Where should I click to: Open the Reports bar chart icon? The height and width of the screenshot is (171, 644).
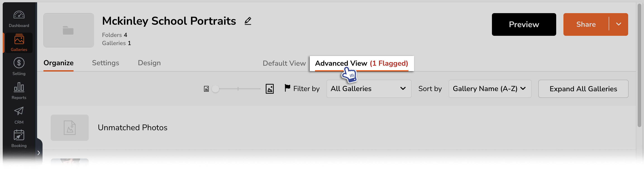[19, 87]
